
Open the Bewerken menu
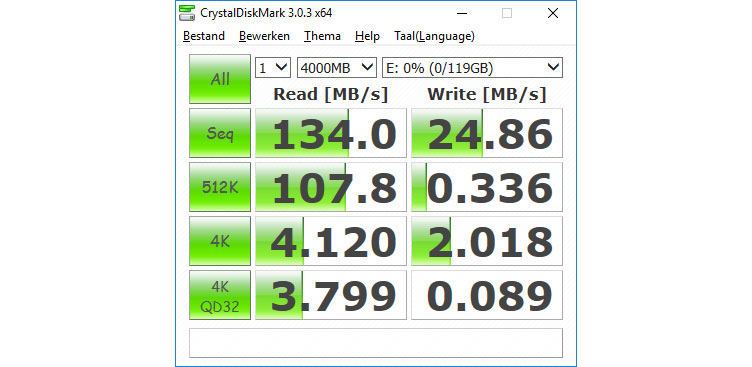pyautogui.click(x=264, y=36)
